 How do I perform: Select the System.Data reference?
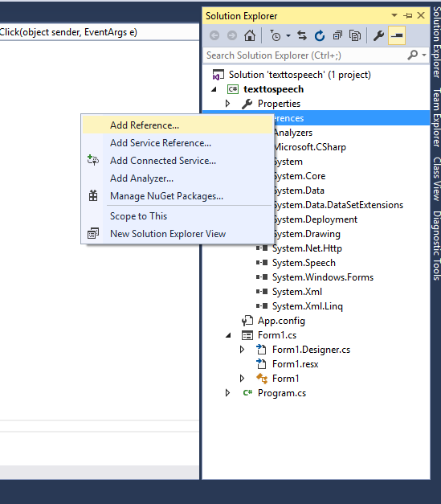299,191
